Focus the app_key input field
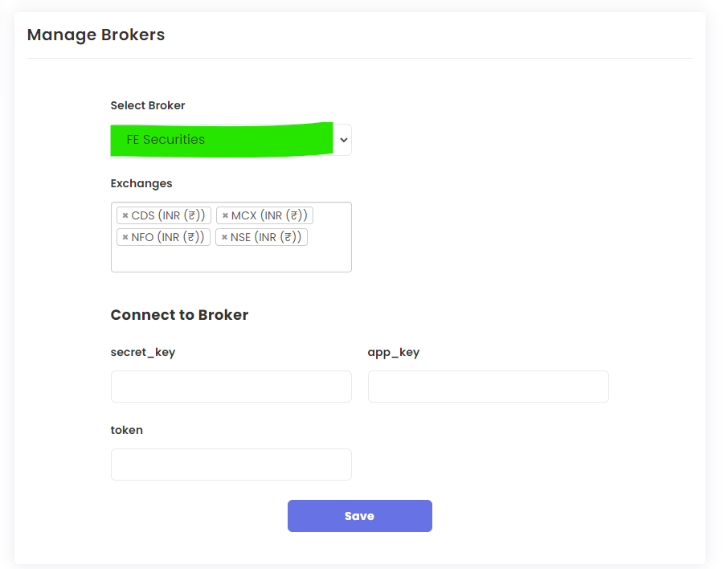 click(489, 387)
